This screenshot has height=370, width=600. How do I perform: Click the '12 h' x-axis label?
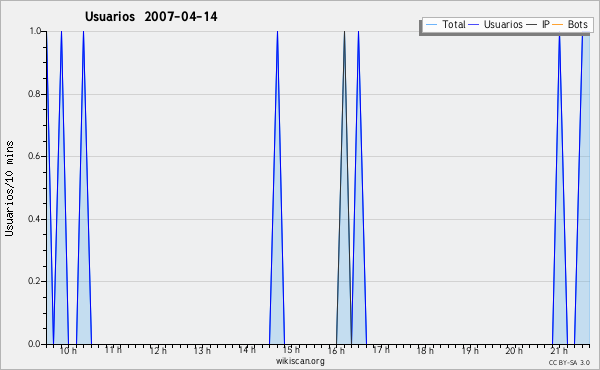[x=158, y=350]
